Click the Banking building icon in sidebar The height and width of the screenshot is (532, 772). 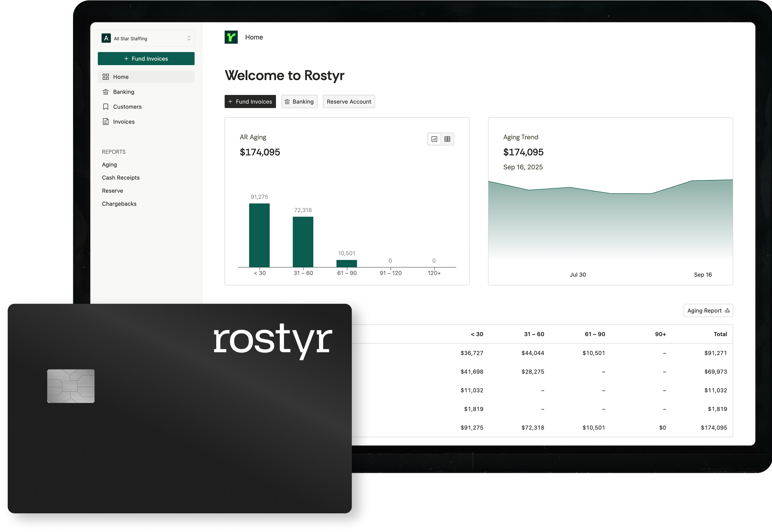point(106,92)
